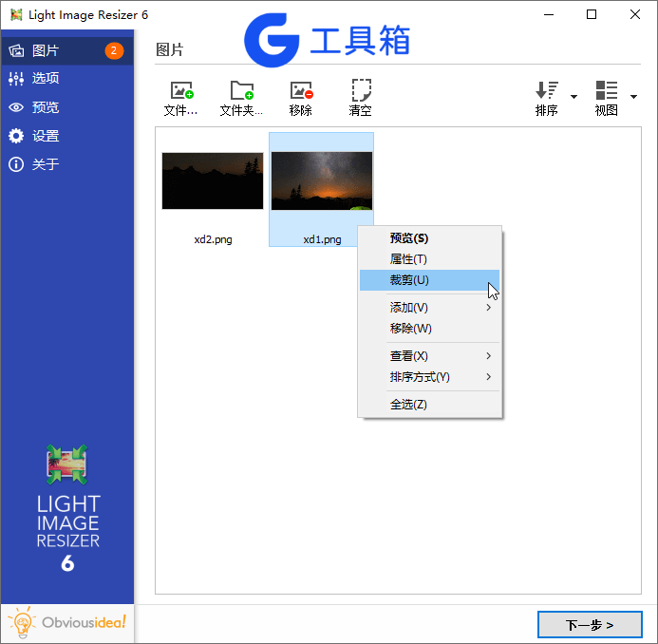
Task: Click the orange badge showing 2
Action: coord(114,50)
